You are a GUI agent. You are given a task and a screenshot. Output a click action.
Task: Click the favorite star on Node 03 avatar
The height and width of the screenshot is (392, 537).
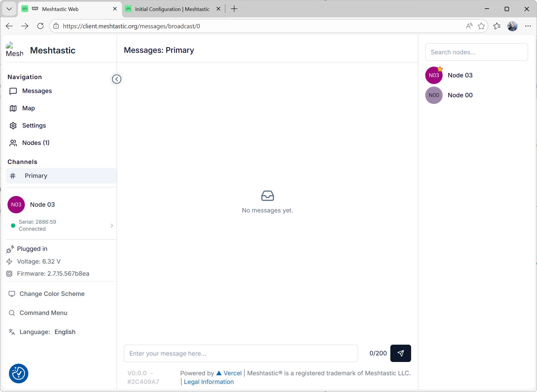(x=440, y=69)
